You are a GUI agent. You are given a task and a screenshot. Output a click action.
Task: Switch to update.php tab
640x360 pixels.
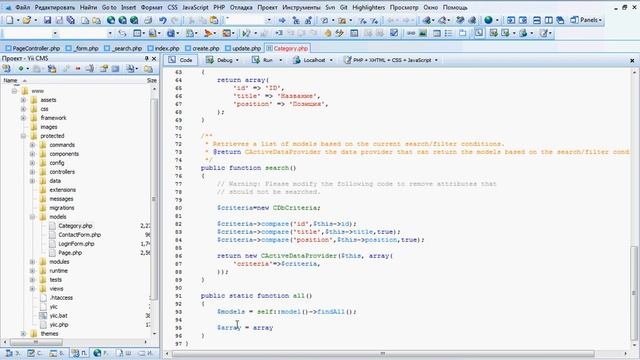[x=243, y=48]
